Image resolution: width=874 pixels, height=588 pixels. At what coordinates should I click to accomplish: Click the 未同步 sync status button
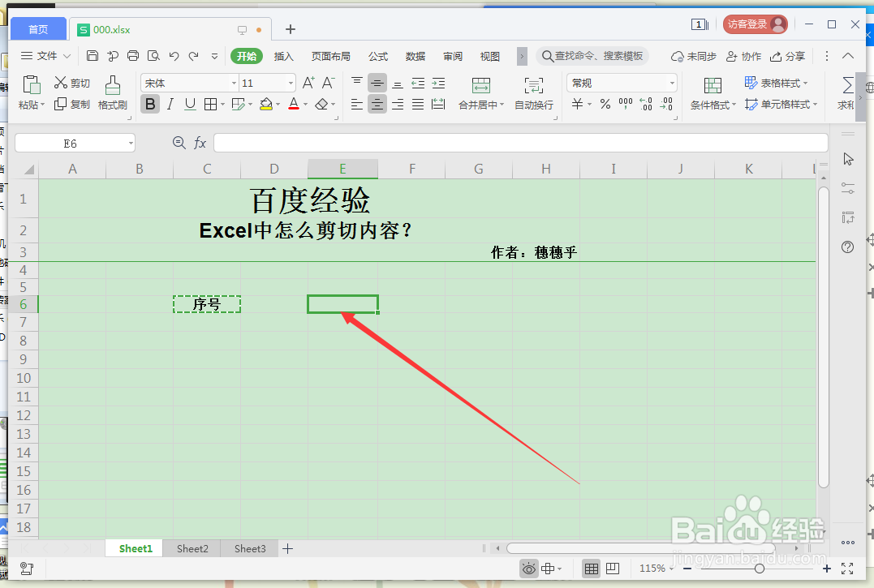click(x=693, y=56)
